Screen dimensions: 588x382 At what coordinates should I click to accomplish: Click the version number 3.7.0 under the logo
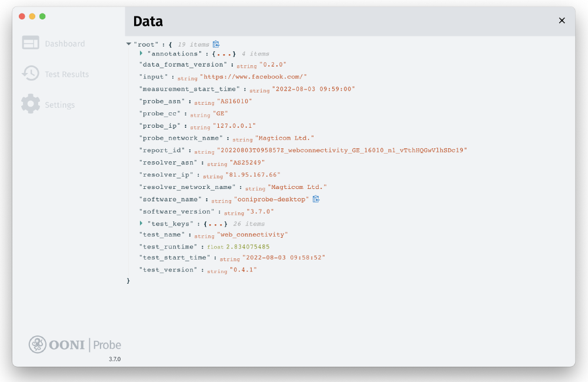pyautogui.click(x=116, y=358)
